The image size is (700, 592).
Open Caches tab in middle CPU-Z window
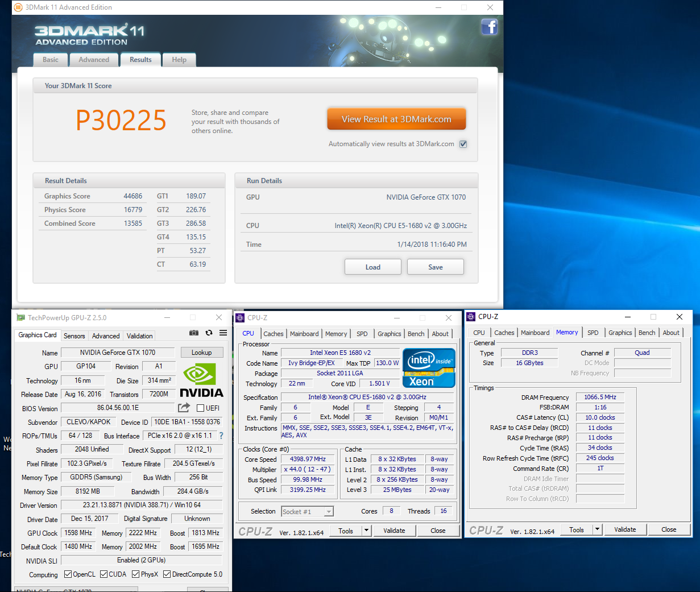(x=274, y=334)
